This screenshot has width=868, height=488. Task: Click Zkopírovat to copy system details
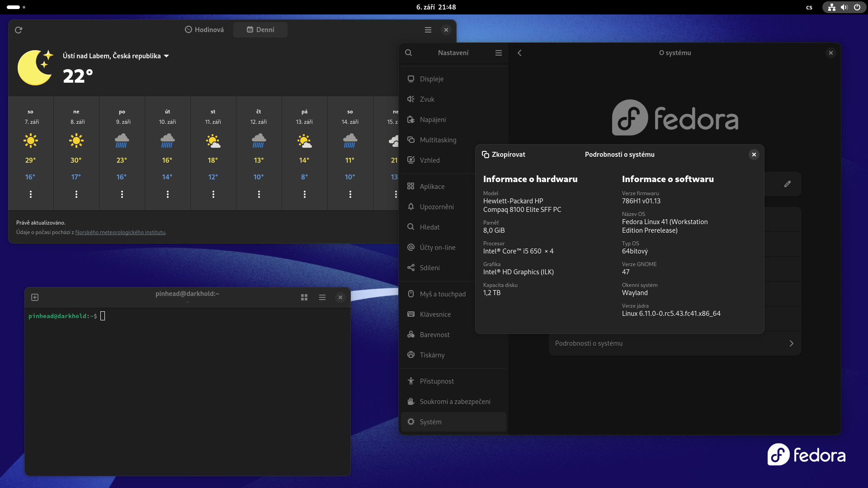504,155
